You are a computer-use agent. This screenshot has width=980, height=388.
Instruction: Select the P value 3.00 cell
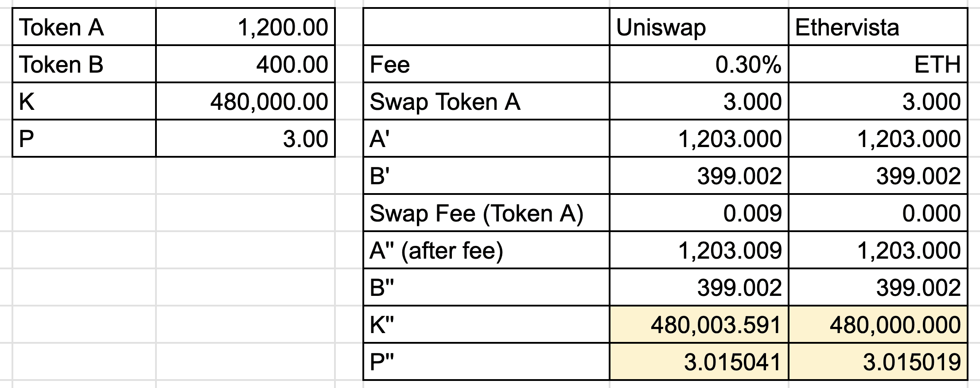(x=245, y=139)
